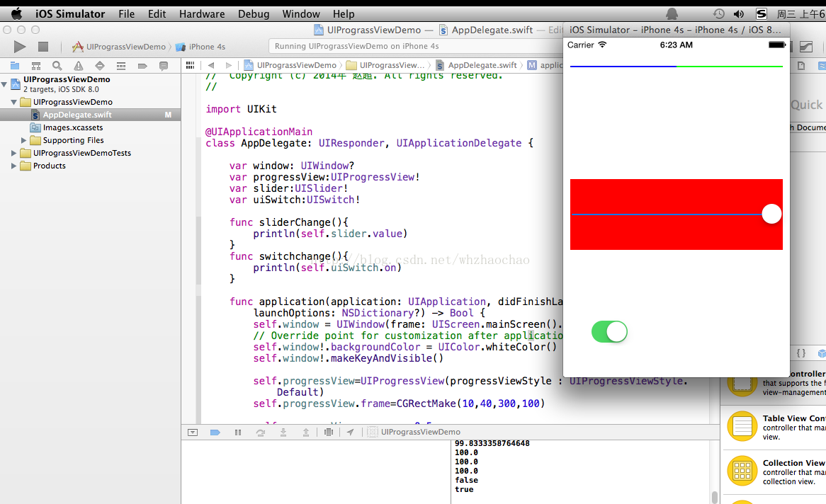Click the Step into icon
This screenshot has width=826, height=504.
(x=283, y=433)
